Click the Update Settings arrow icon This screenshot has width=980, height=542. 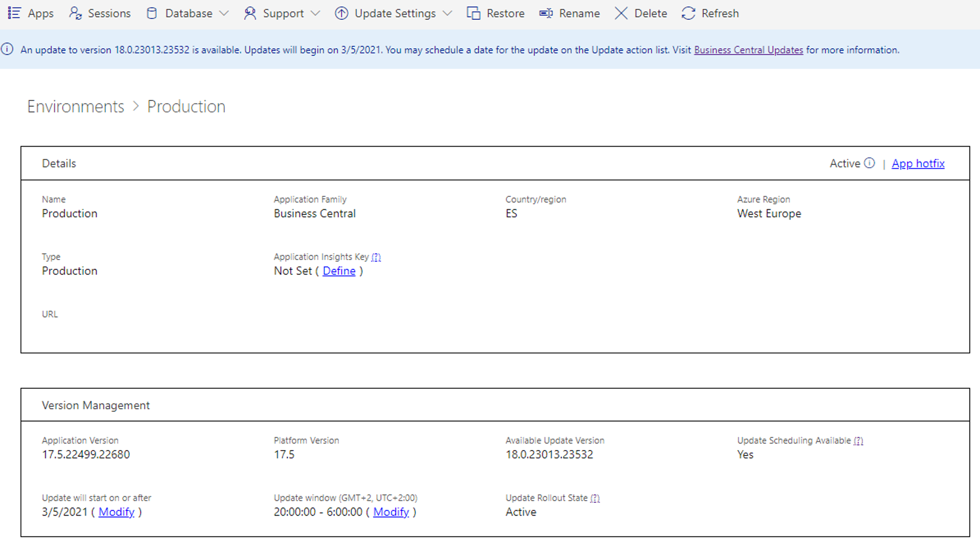(341, 13)
